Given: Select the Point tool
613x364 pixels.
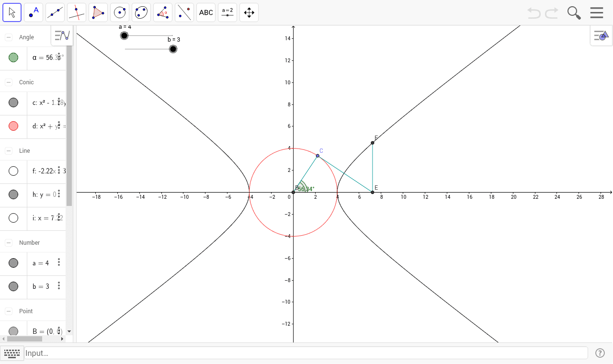Looking at the screenshot, I should (33, 12).
